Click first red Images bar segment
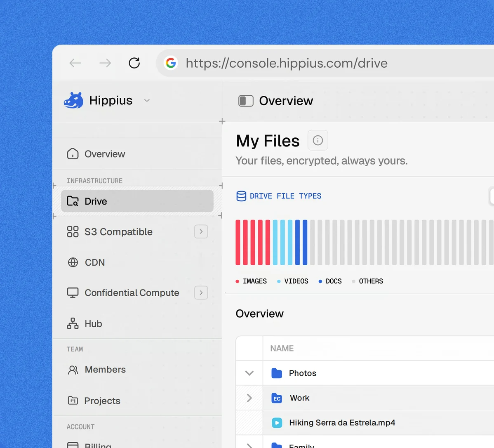The image size is (494, 448). [238, 242]
